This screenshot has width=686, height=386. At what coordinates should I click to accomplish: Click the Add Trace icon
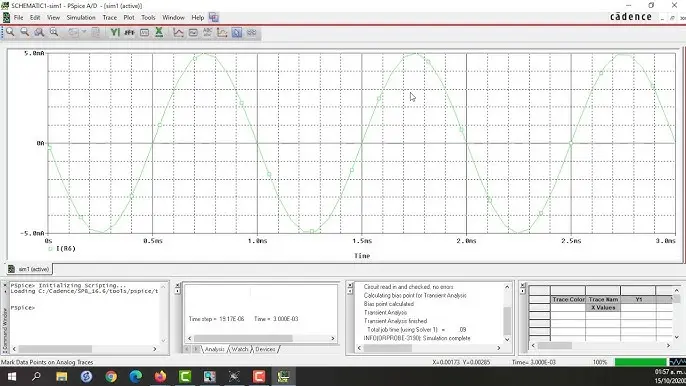178,32
